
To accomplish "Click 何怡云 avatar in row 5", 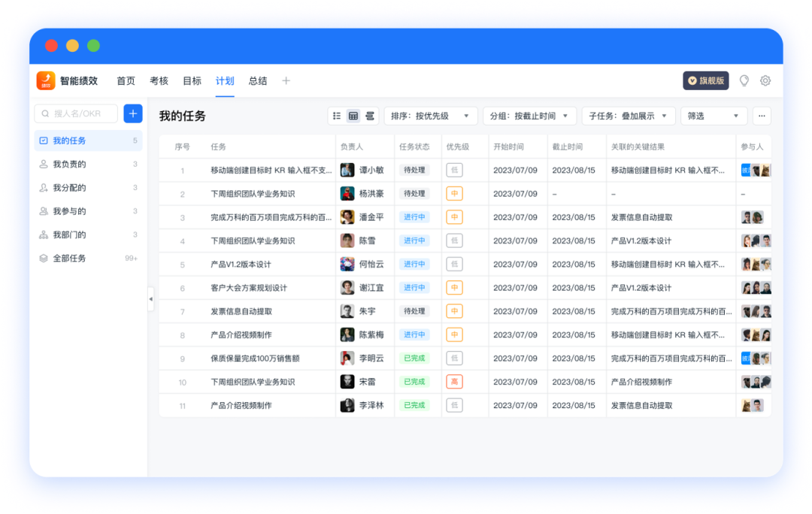I will point(347,264).
